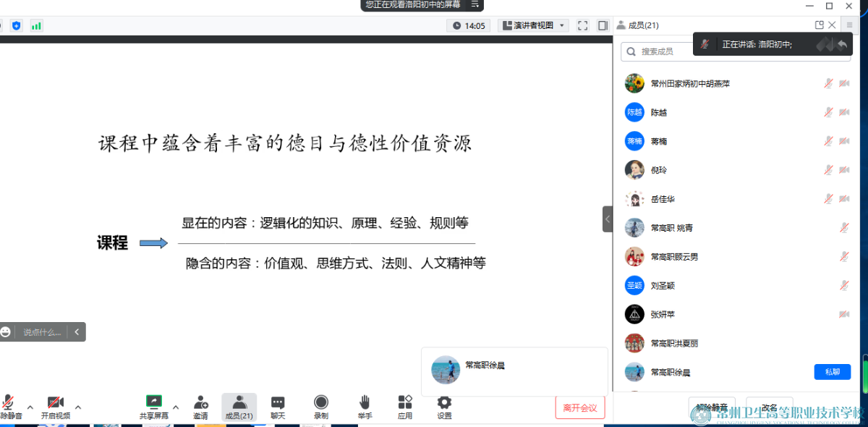Select the 成员(21) toolbar tab
868x427 pixels.
click(239, 407)
